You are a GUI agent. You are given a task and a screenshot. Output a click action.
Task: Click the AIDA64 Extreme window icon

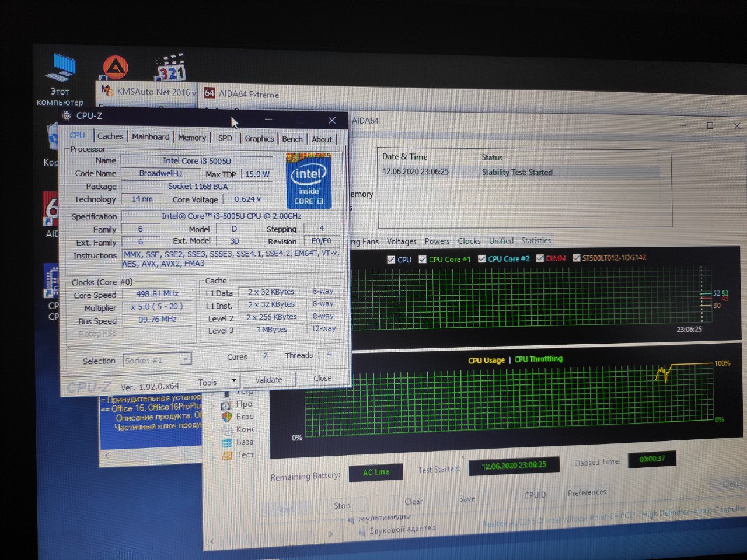(210, 93)
